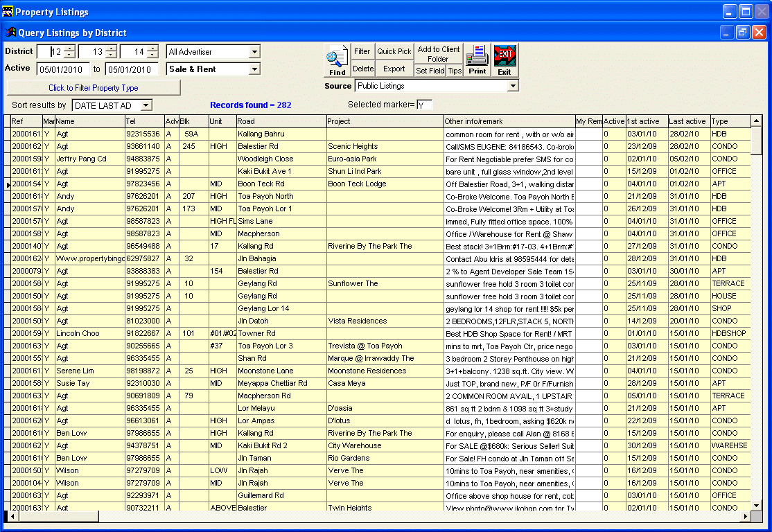
Task: Click the Active end date field
Action: tap(132, 69)
